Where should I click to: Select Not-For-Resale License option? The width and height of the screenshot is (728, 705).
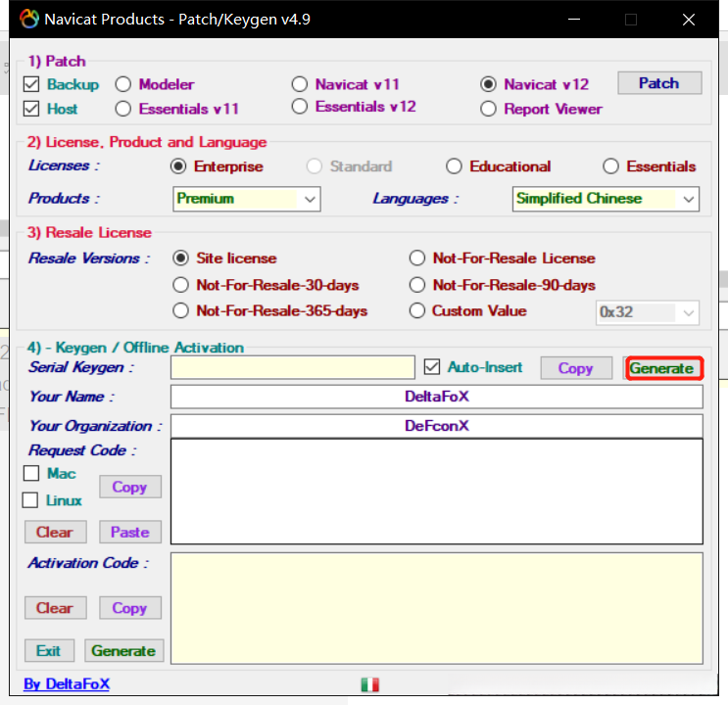pos(417,258)
